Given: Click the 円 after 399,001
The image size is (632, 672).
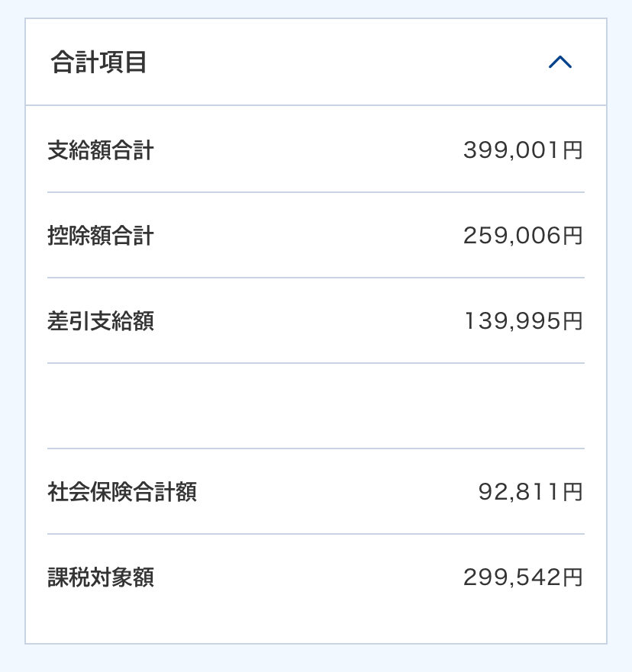Looking at the screenshot, I should [x=572, y=150].
